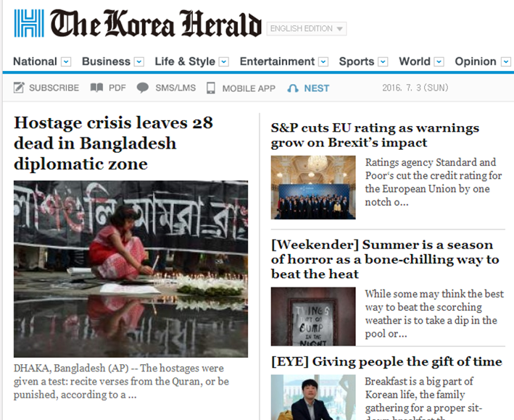Expand the Entertainment dropdown arrow
The image size is (514, 420).
pos(323,62)
